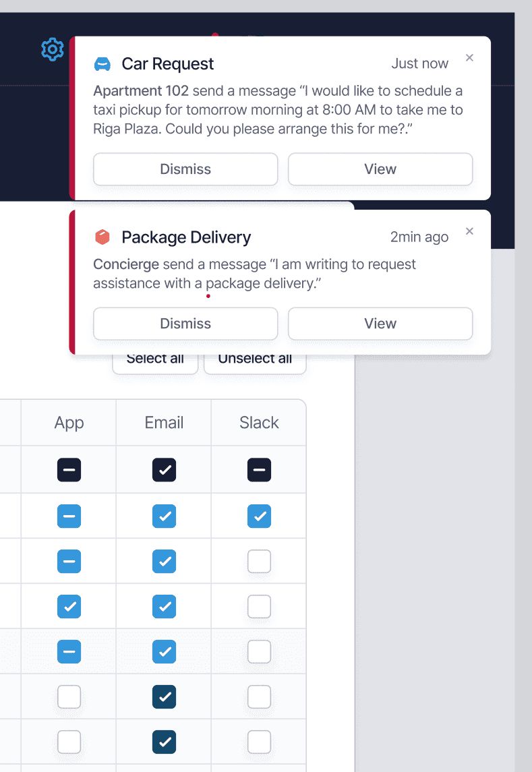
Task: Open the settings gear icon
Action: tap(52, 49)
